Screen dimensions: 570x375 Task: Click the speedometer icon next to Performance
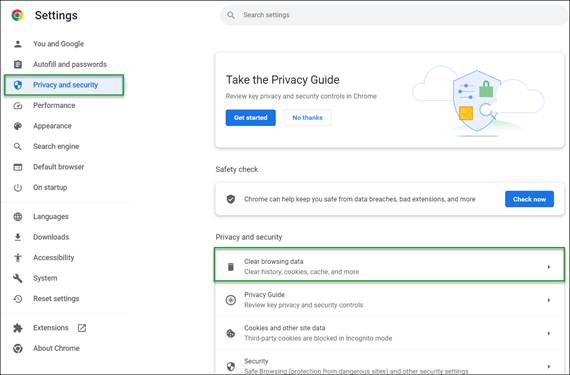pos(17,106)
